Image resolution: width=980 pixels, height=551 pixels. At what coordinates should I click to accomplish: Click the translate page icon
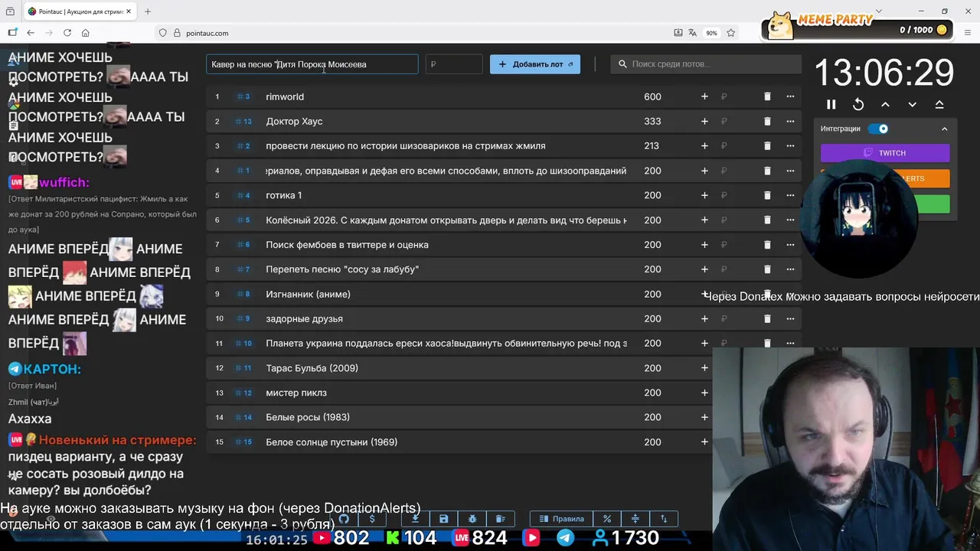coord(693,33)
